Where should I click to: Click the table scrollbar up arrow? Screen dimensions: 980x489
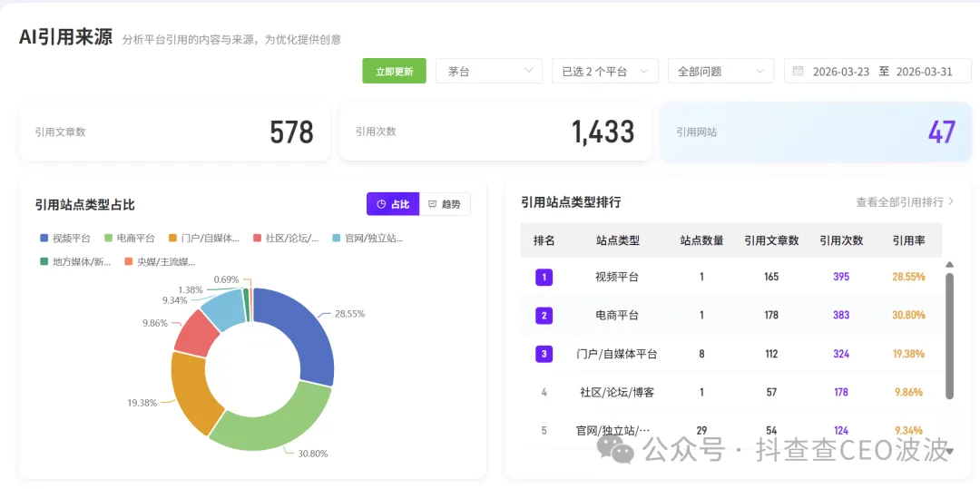[950, 265]
